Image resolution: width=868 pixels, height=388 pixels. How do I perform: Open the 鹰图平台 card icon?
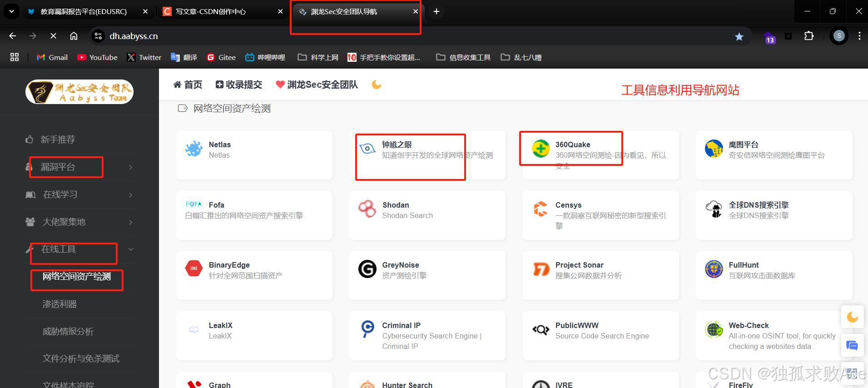click(714, 149)
